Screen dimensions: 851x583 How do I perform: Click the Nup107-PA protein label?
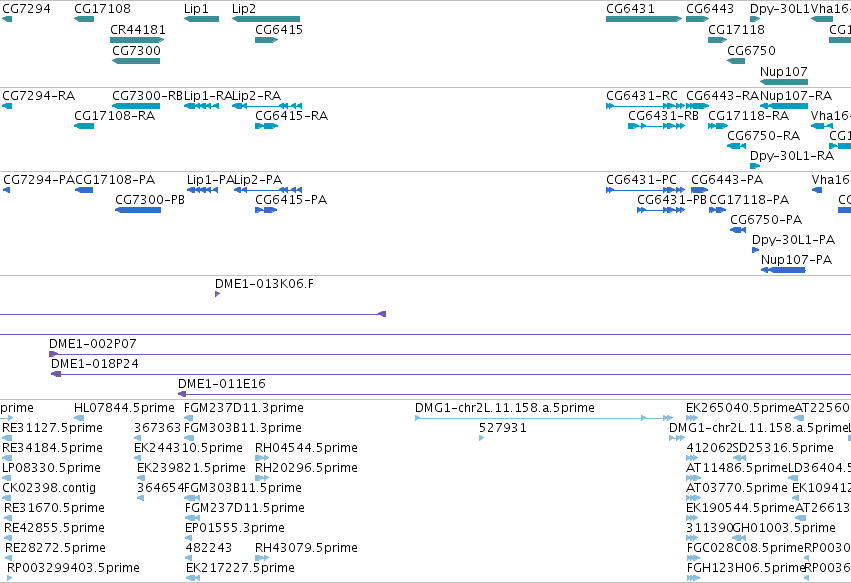(x=796, y=260)
